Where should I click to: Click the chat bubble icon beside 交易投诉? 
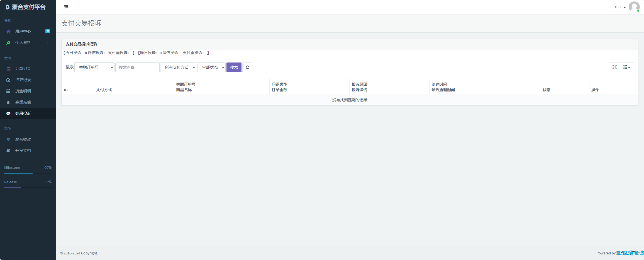[8, 114]
